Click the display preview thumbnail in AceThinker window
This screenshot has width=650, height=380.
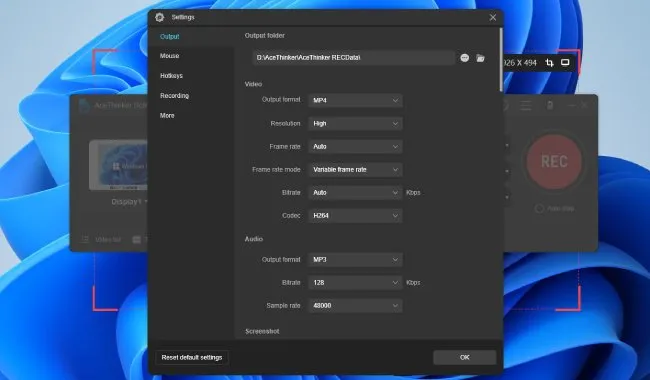coord(119,165)
